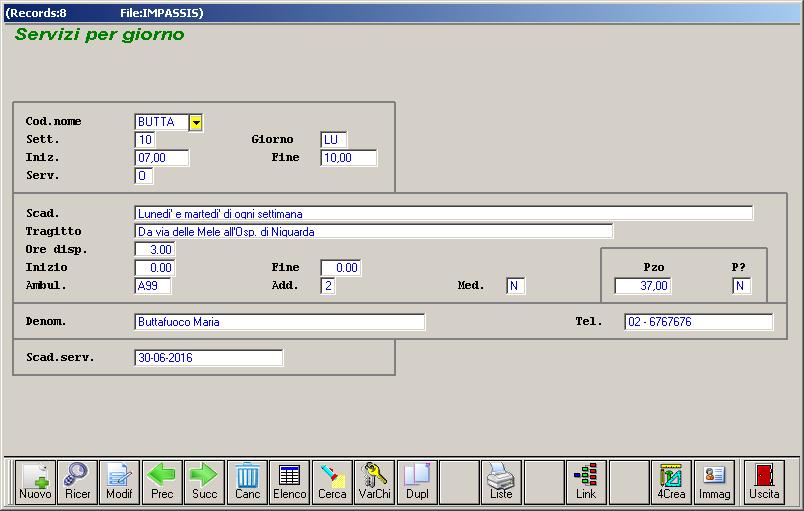This screenshot has width=804, height=511.
Task: Click the Tel. field 02 - 6767676
Action: click(x=699, y=322)
